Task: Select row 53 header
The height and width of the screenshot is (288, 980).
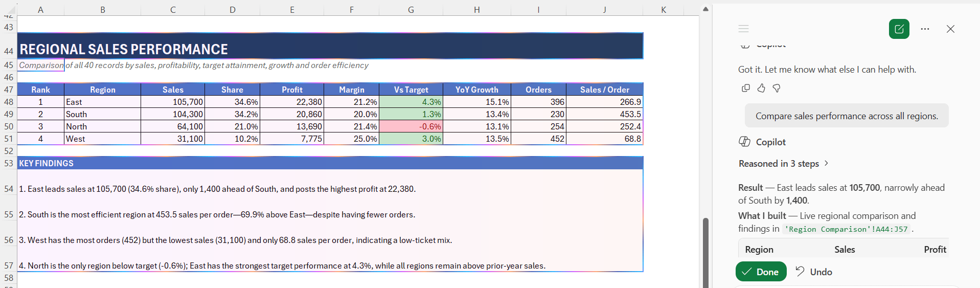Action: [x=9, y=163]
